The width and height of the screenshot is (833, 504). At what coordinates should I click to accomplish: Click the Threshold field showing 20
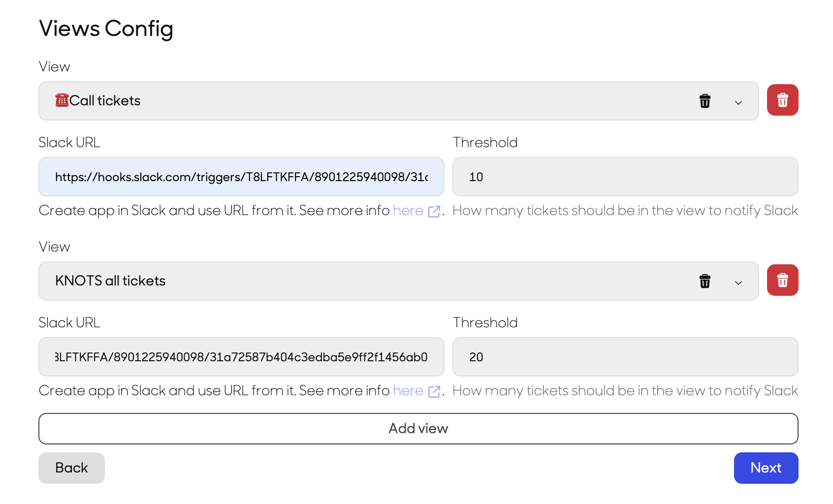(625, 357)
